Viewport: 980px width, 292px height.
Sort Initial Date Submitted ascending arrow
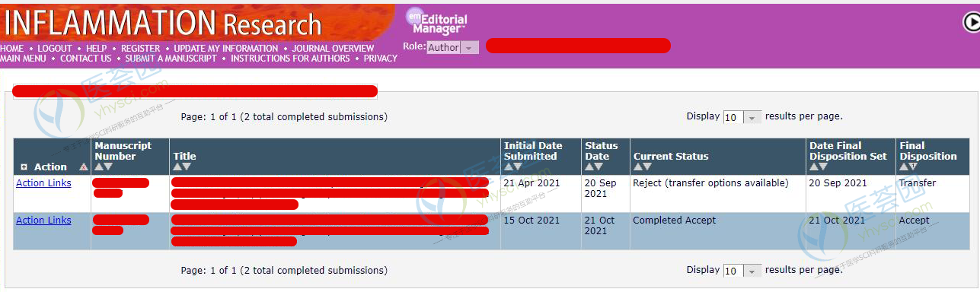(509, 167)
